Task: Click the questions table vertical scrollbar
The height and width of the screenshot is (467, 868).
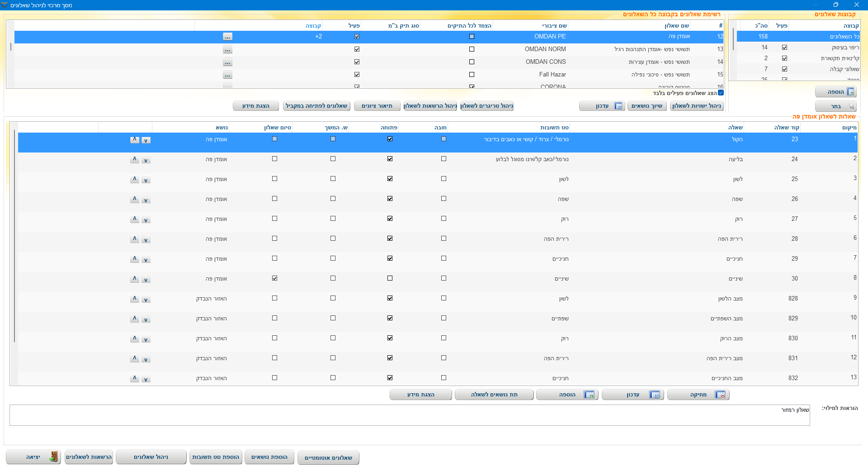Action: tap(14, 235)
